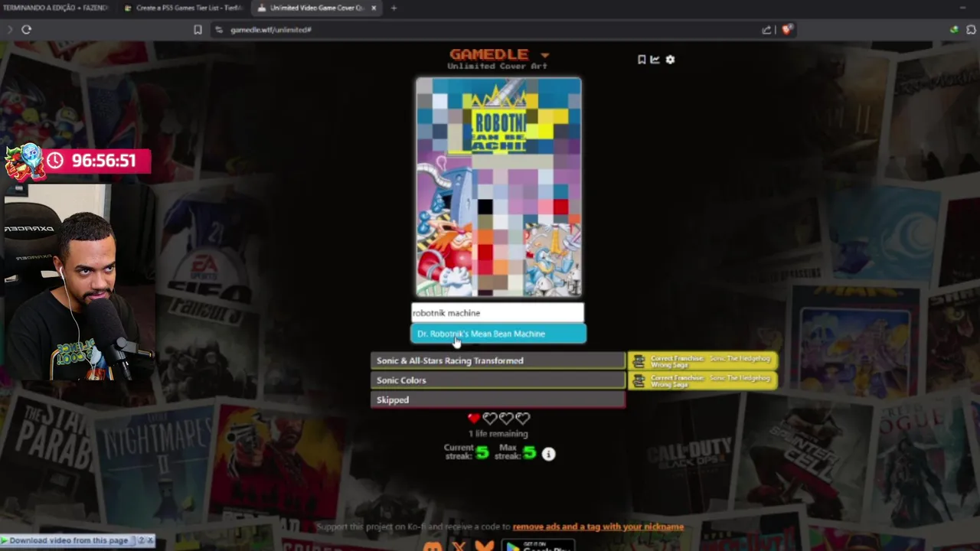Focus the guess input with 'robotnik machine'
Image resolution: width=980 pixels, height=551 pixels.
click(498, 313)
